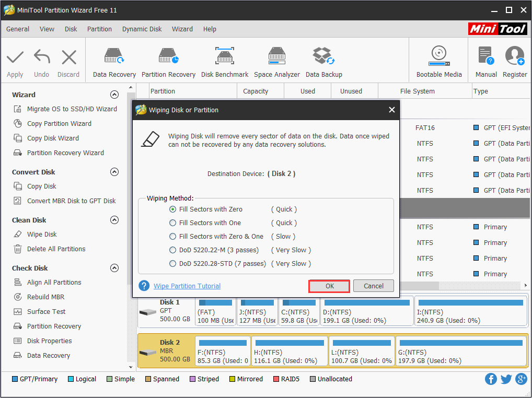Select the G:(NTFS) partition on Disk 2
Screen dimensions: 532x398
click(461, 351)
